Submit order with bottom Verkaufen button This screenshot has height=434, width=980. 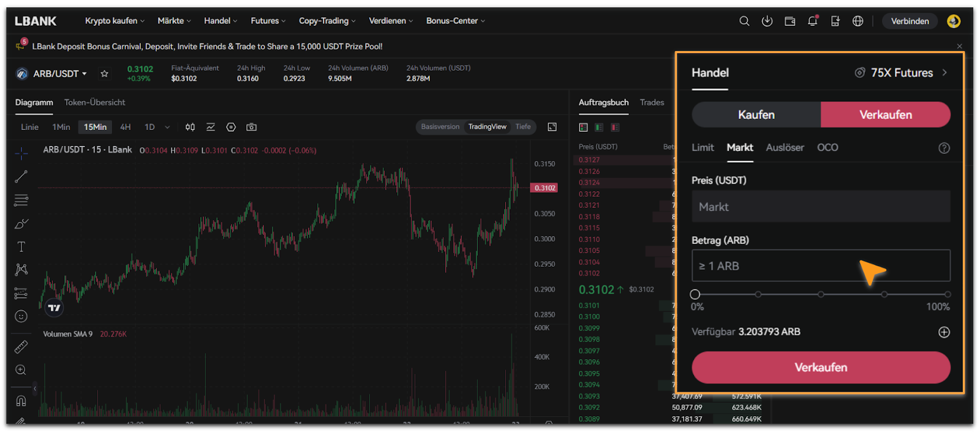pos(821,367)
